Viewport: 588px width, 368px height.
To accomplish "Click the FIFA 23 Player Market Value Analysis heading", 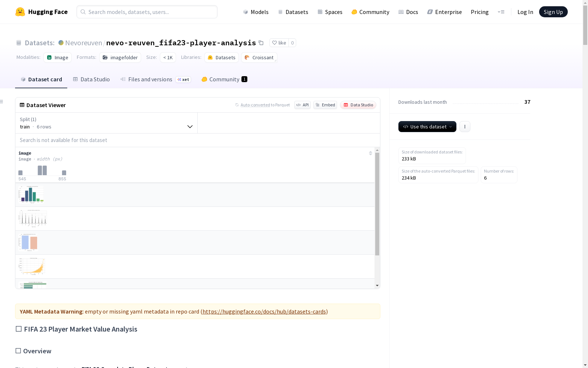I will point(76,329).
